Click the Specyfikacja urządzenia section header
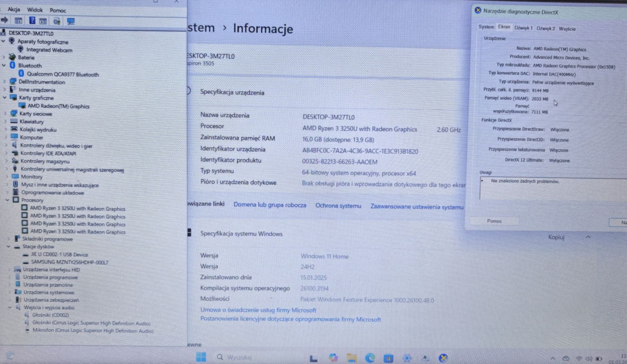The height and width of the screenshot is (364, 627). point(232,92)
